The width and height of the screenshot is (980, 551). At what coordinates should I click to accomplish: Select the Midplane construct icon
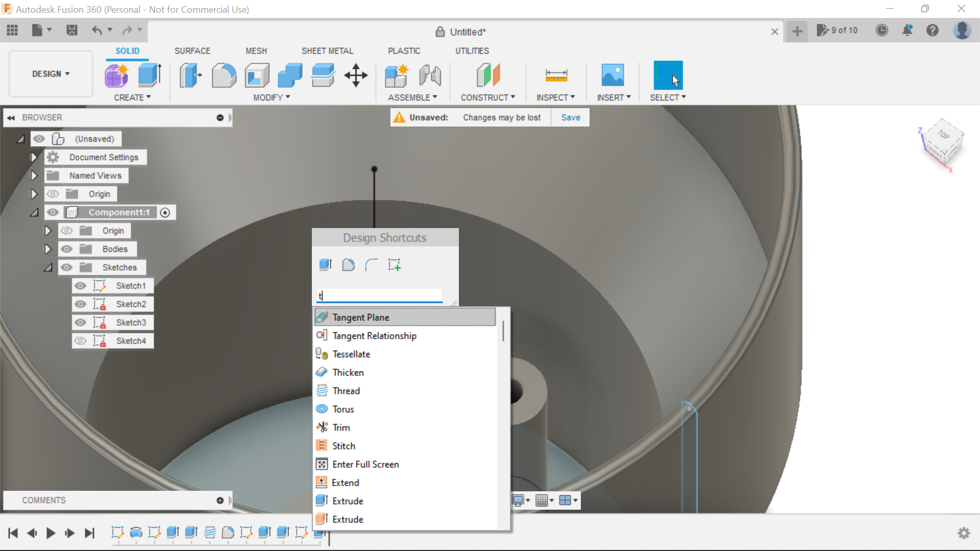tap(488, 76)
